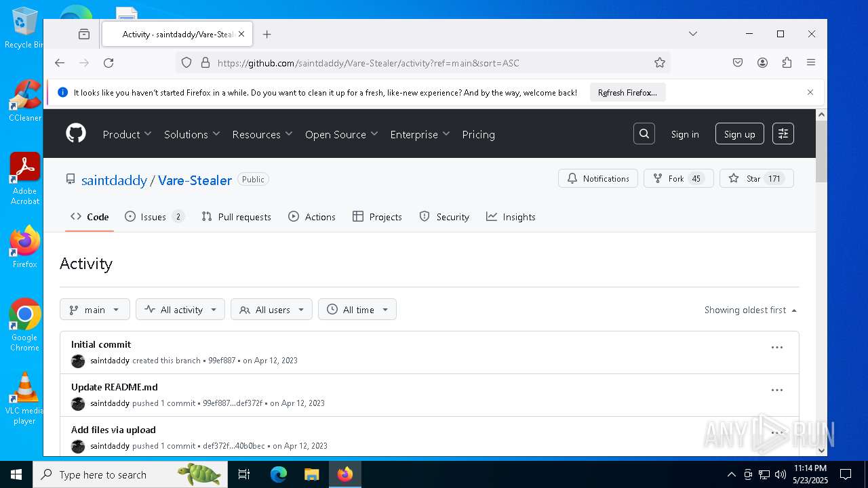Screen dimensions: 868x488
Task: Click the tracking protection shield icon
Action: coord(186,63)
